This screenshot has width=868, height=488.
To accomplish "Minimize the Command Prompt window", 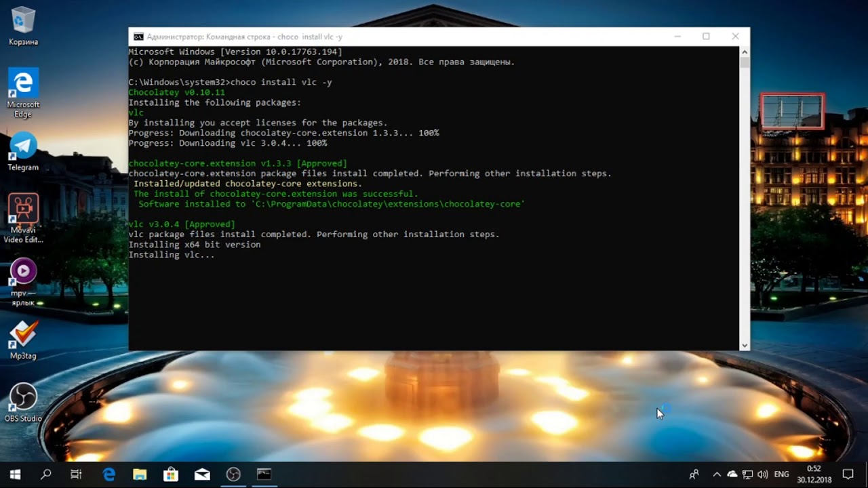I will [x=677, y=37].
